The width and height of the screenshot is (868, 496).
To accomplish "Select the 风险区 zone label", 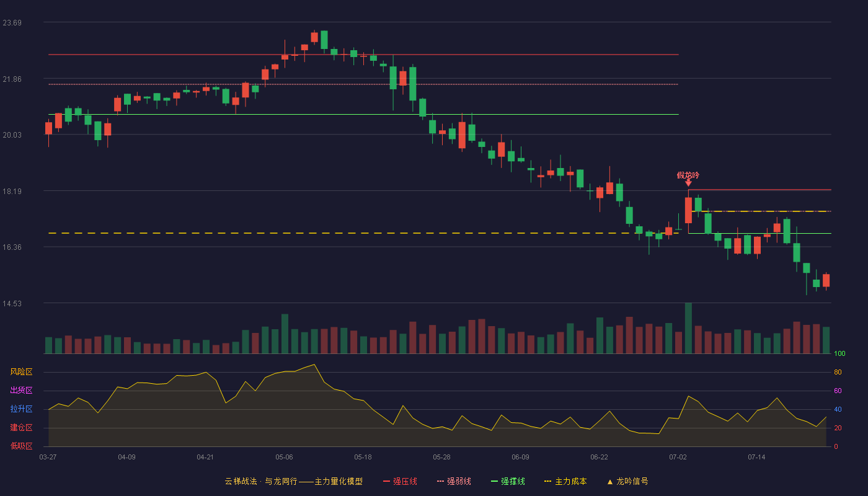I will [21, 372].
